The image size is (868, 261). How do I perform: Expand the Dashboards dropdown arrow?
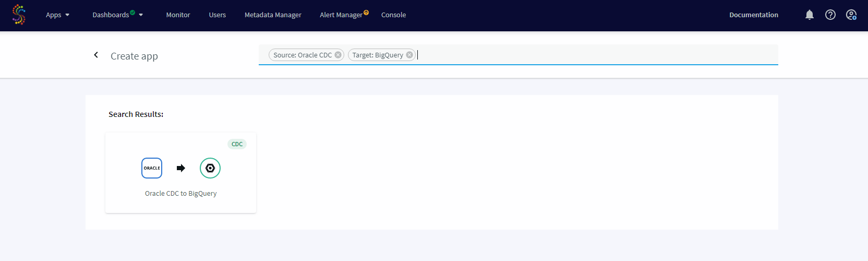141,15
